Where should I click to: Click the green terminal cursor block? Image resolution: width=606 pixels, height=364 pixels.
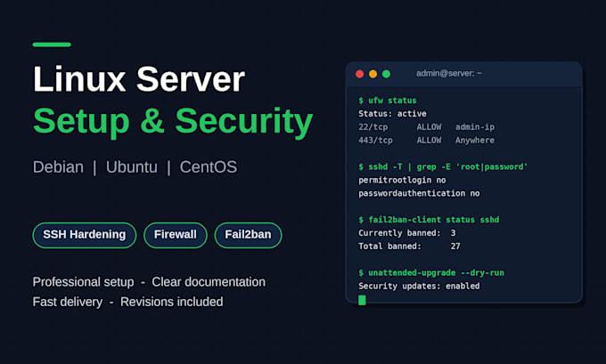pos(362,300)
